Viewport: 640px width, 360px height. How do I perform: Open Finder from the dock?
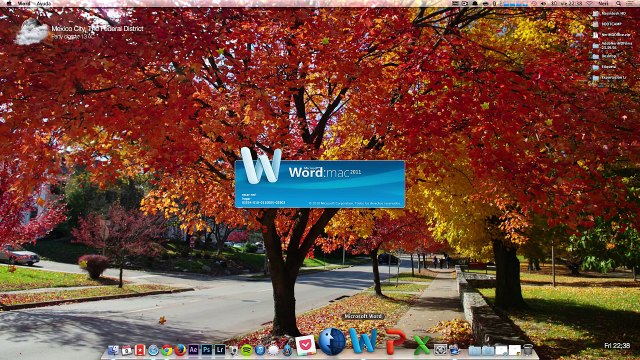pyautogui.click(x=113, y=350)
